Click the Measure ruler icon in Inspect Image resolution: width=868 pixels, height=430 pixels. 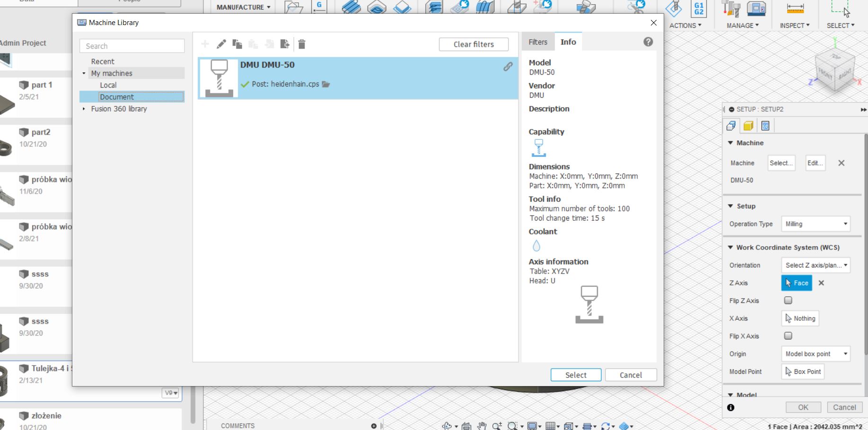pyautogui.click(x=795, y=8)
